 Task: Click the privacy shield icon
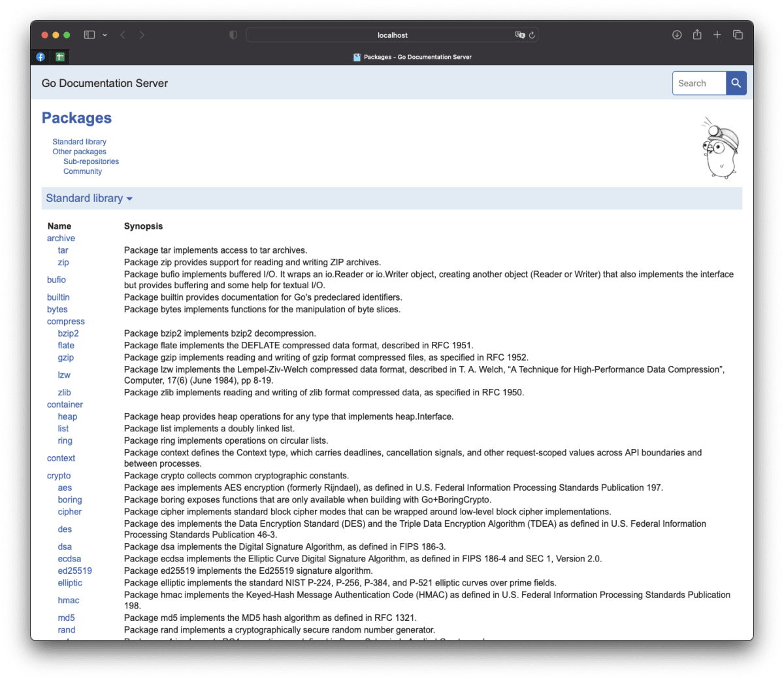[x=233, y=35]
